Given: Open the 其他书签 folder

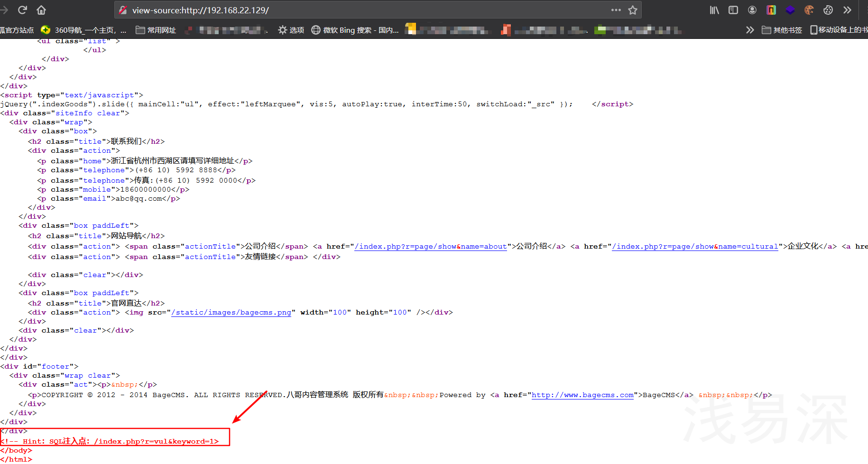Looking at the screenshot, I should 782,30.
